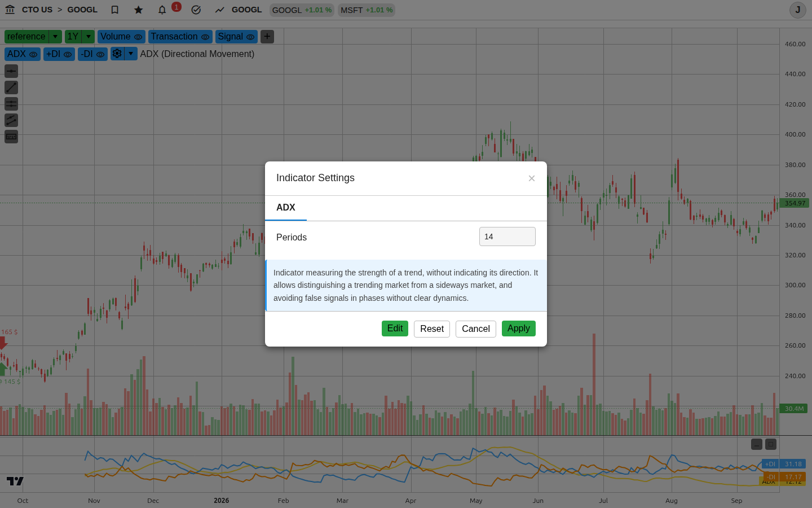Expand the 1Y timeframe dropdown arrow
This screenshot has width=812, height=508.
[x=89, y=37]
